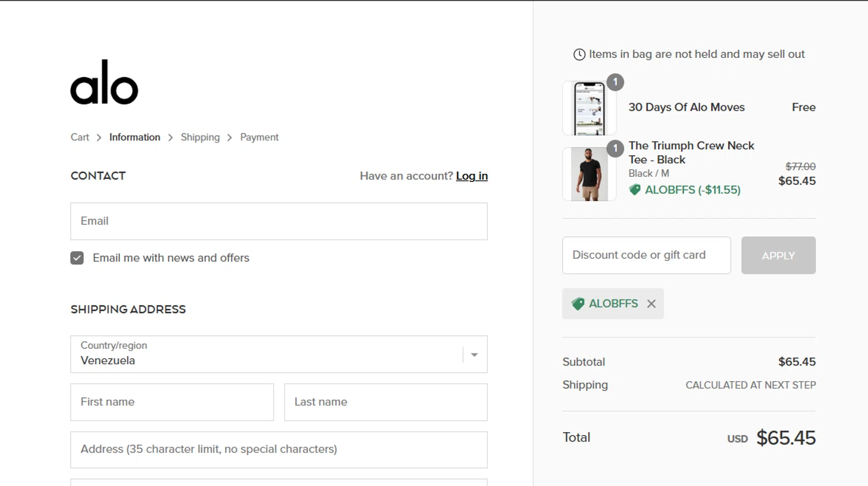Open the Country/region dropdown
The height and width of the screenshot is (486, 868).
pos(279,355)
